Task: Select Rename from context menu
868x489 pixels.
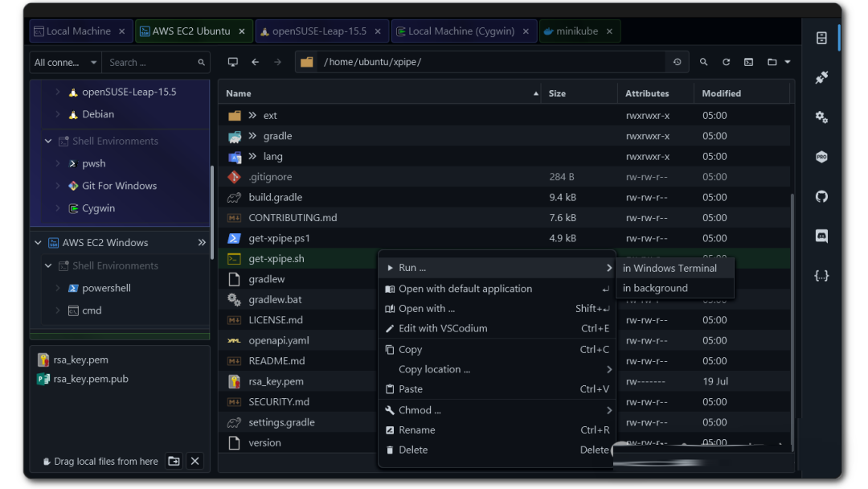Action: (x=416, y=430)
